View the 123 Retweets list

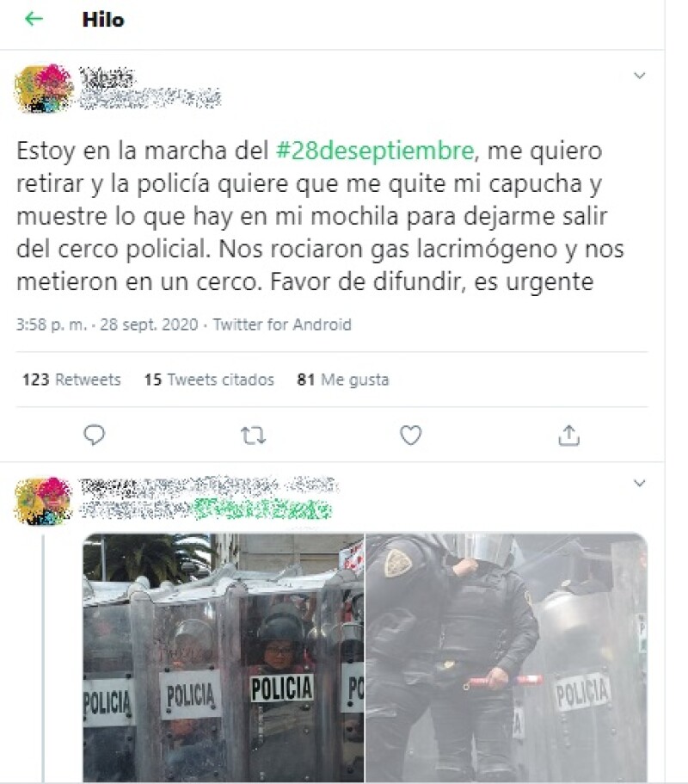(x=71, y=380)
